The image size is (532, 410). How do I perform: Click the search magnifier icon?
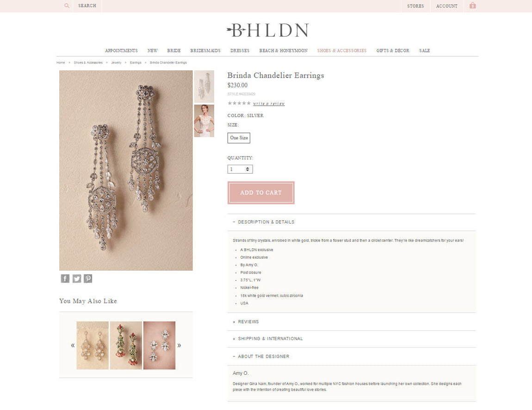(x=67, y=6)
